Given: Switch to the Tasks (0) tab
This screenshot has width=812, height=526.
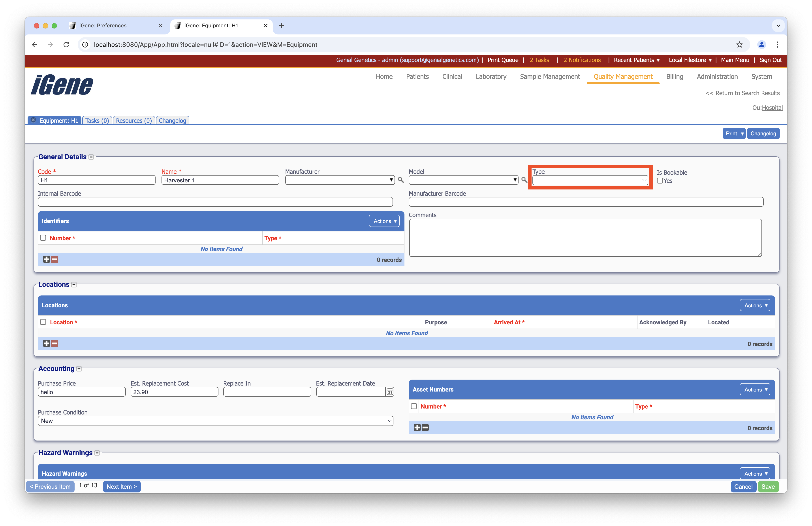Looking at the screenshot, I should [97, 121].
